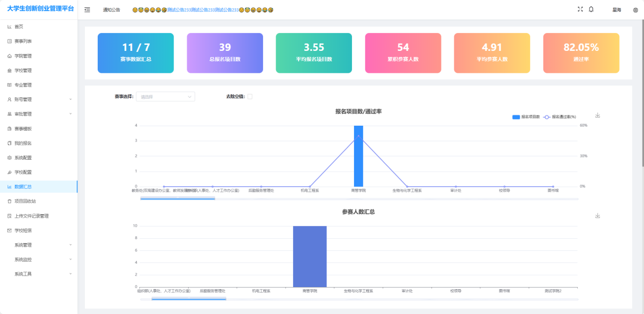Collapse the sidebar with the hamburger icon
Viewport: 644px width, 314px height.
pos(87,10)
